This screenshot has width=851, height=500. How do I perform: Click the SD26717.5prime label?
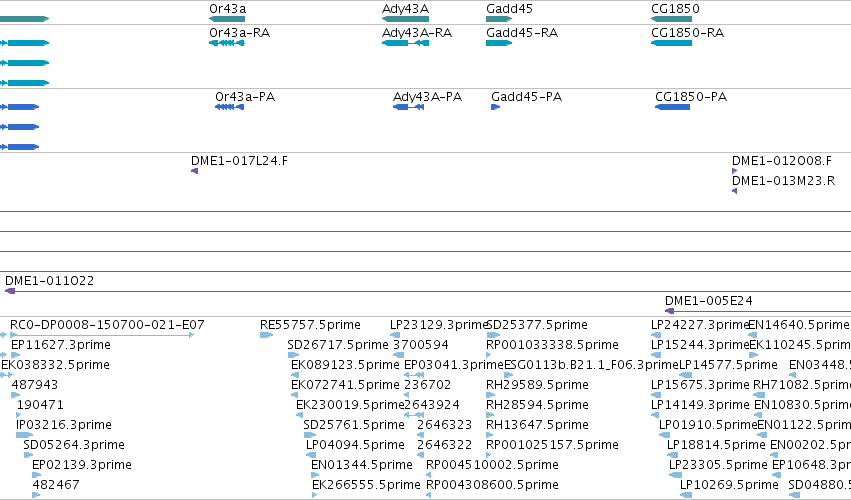coord(338,345)
